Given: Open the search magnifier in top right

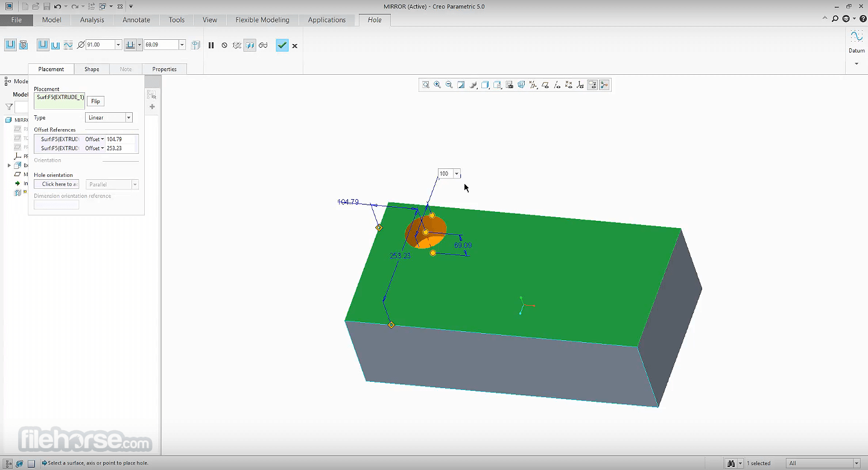Looking at the screenshot, I should [x=835, y=19].
